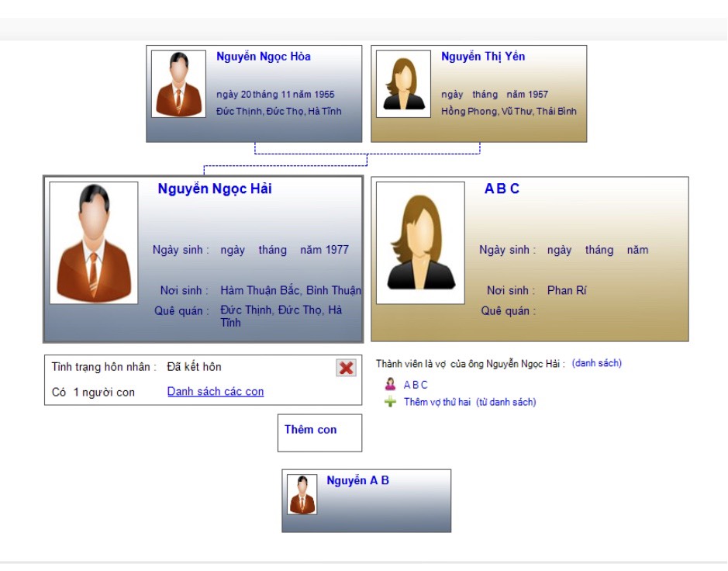728x571 pixels.
Task: Click the red X delete marriage icon
Action: pyautogui.click(x=346, y=368)
